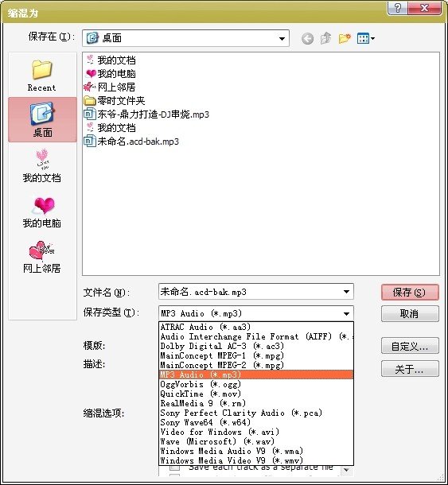Choose Dolby Digital AC-3 (*.ac3)
Viewport: 448px width, 485px height.
pyautogui.click(x=256, y=346)
